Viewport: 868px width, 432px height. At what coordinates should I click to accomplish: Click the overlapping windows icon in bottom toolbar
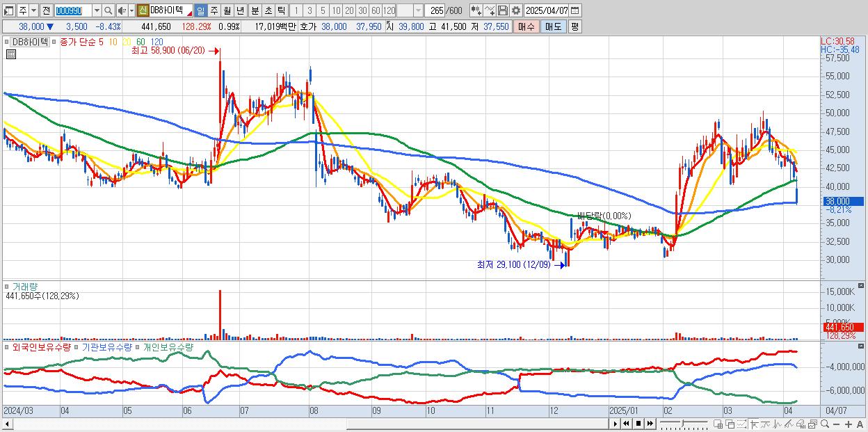coord(730,424)
